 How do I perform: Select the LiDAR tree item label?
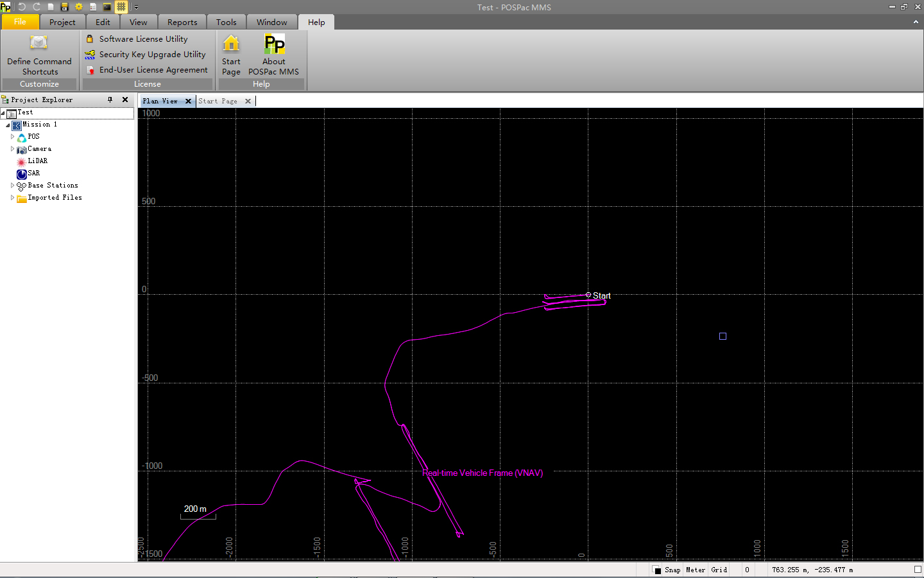pyautogui.click(x=38, y=161)
